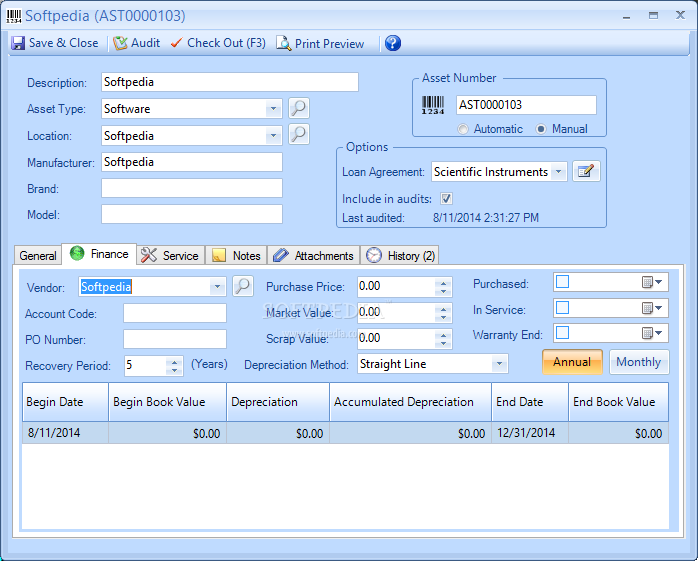Switch to the History (2) tab

400,256
